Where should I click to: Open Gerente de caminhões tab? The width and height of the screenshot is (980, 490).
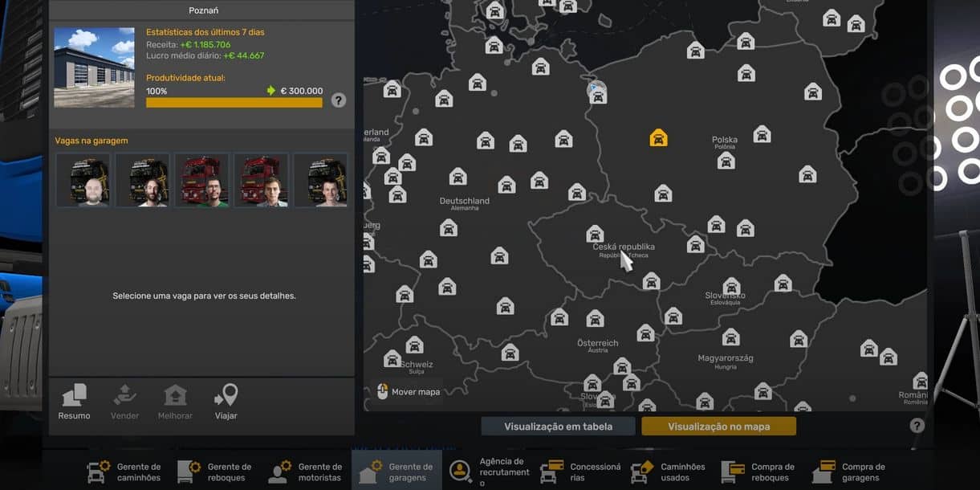(124, 472)
